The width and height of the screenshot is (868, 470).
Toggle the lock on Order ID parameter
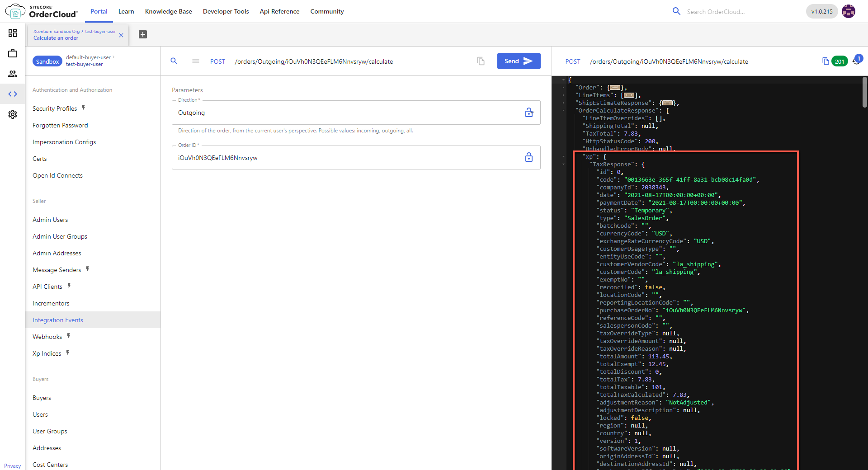point(529,157)
